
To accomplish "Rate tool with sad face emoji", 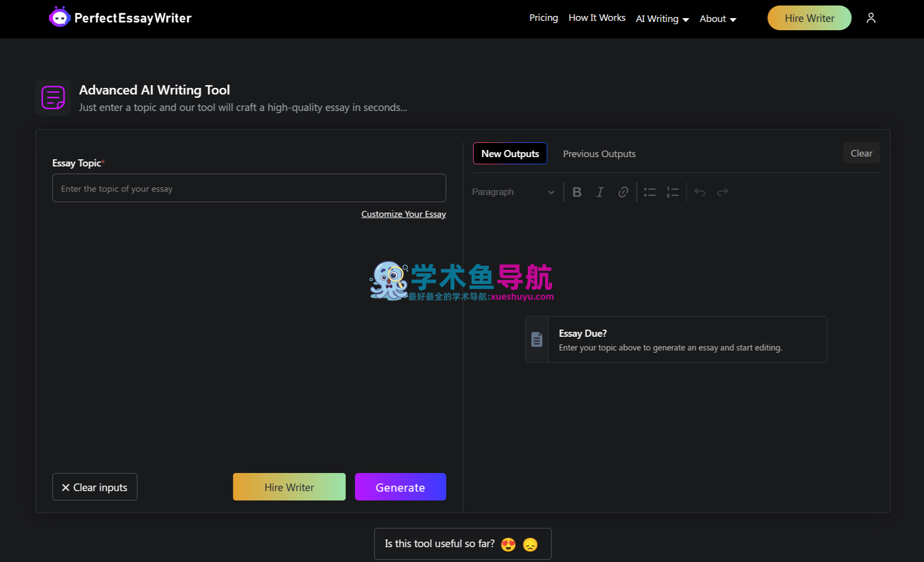I will click(530, 544).
